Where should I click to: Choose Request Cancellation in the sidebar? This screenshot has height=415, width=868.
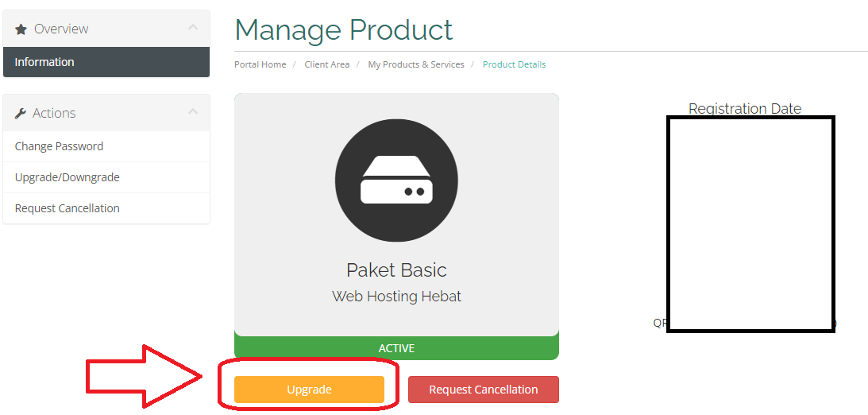pos(106,208)
